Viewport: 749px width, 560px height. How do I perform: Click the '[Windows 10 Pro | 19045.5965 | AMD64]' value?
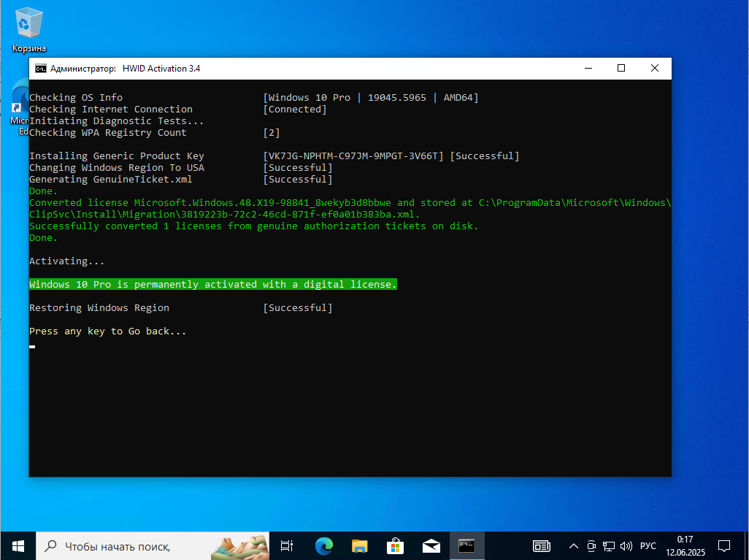[x=371, y=98]
